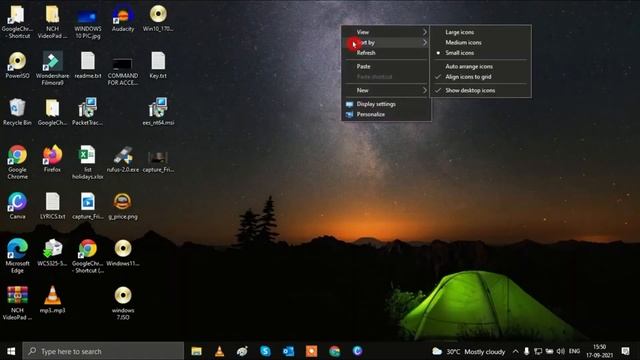Select the Wondershare Filmora9 shortcut

(53, 68)
